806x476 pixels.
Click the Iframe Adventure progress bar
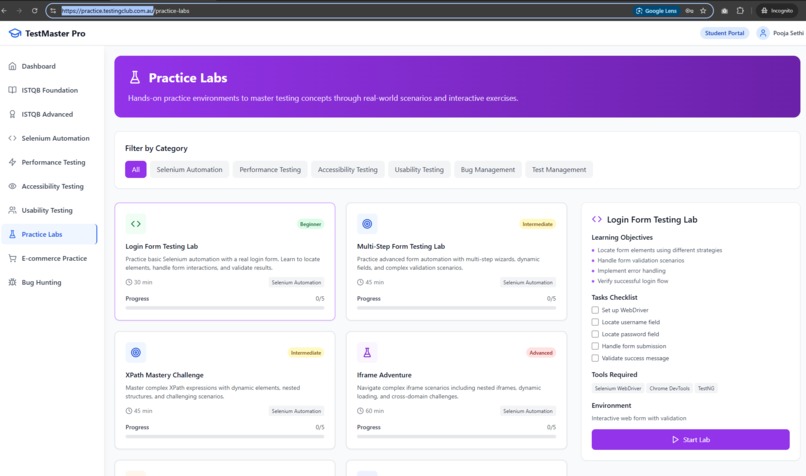pos(456,436)
